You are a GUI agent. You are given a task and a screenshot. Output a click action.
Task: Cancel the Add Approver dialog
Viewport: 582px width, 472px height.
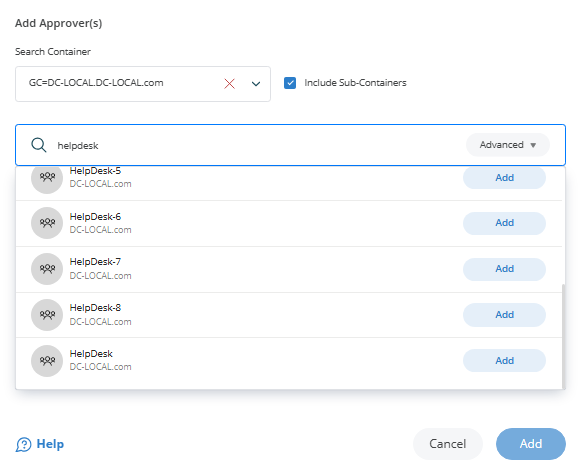point(448,444)
